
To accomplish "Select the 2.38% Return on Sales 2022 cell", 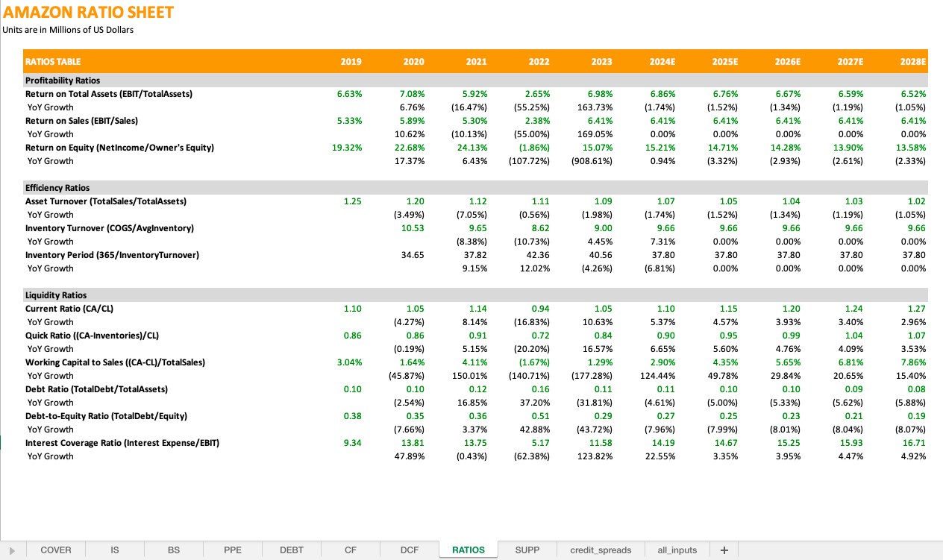I will click(538, 121).
